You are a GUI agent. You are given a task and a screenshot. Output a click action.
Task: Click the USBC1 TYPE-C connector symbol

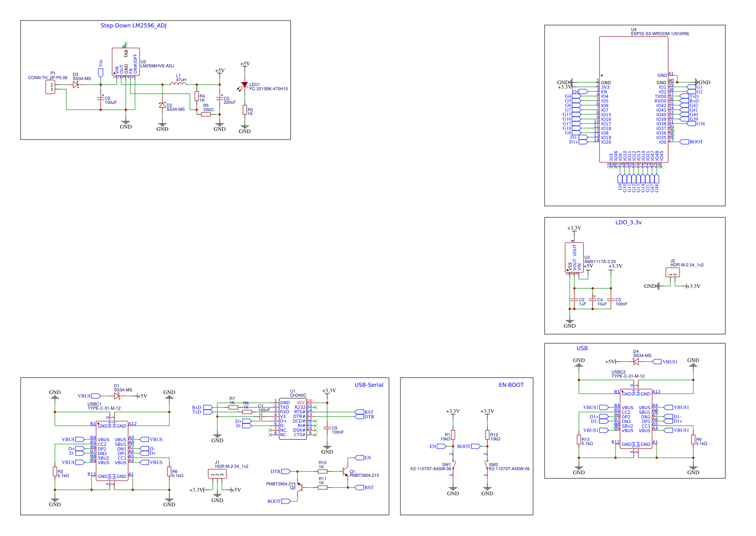112,451
